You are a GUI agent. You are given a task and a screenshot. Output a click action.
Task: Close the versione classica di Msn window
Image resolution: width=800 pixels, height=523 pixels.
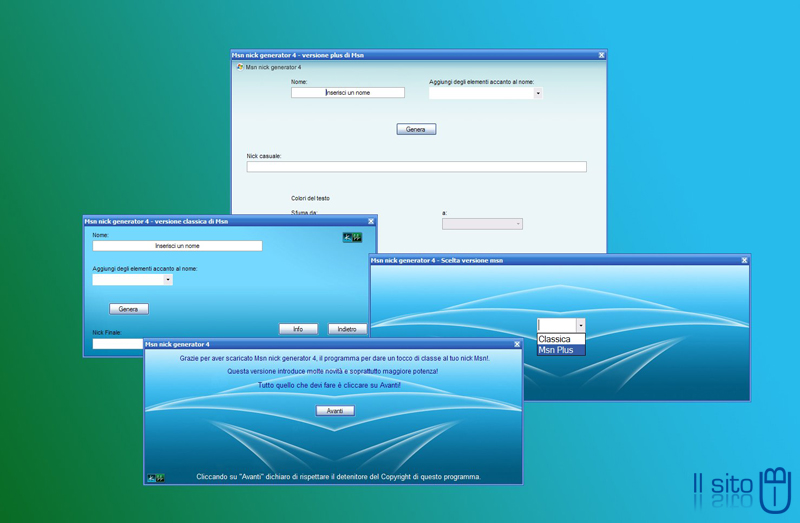(x=371, y=221)
